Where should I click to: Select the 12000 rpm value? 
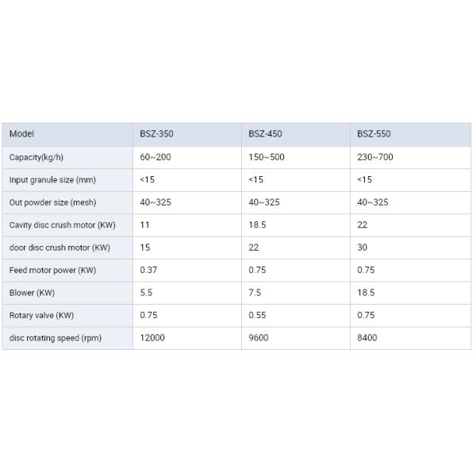tap(152, 338)
